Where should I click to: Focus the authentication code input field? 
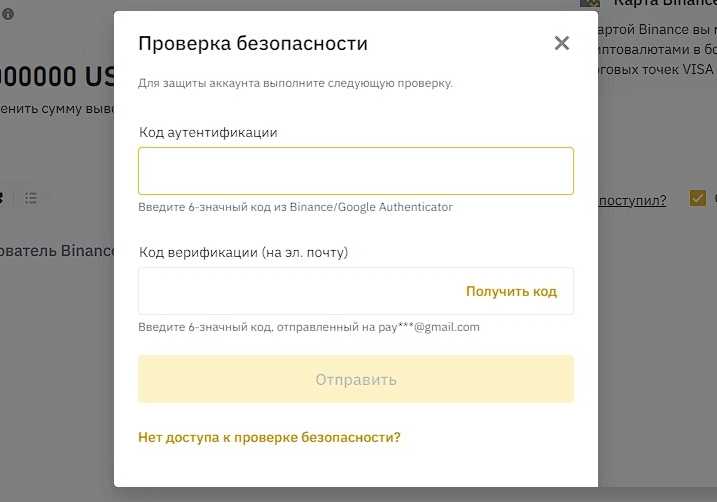click(355, 171)
